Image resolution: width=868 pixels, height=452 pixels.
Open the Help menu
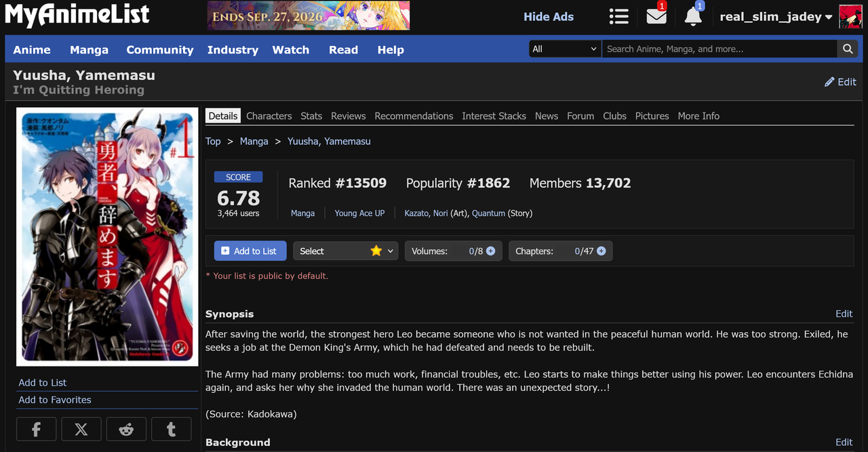pyautogui.click(x=391, y=49)
